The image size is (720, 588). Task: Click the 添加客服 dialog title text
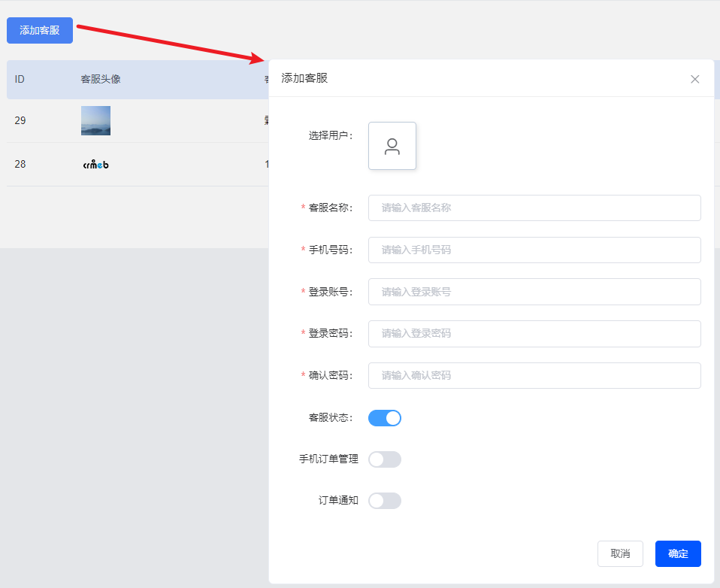[x=304, y=78]
